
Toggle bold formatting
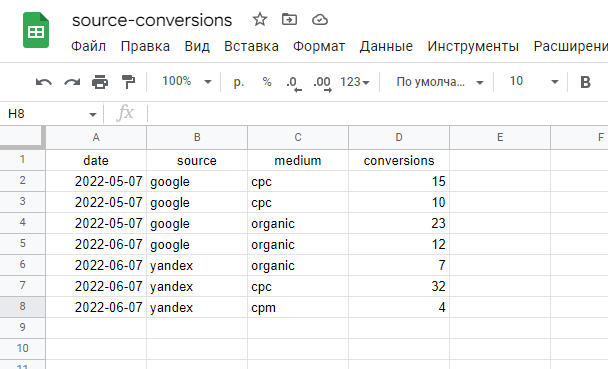(585, 82)
